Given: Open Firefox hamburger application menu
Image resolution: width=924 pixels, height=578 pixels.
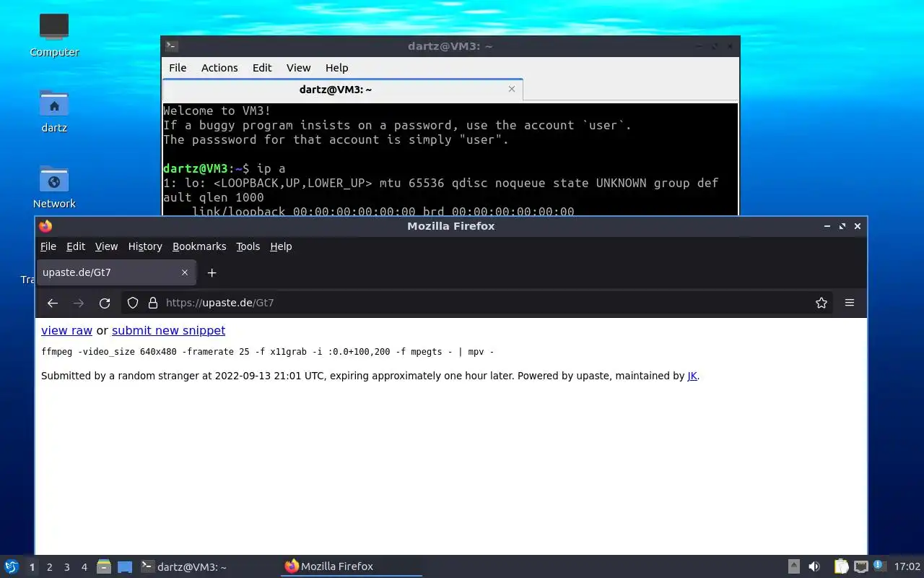Looking at the screenshot, I should click(x=850, y=303).
